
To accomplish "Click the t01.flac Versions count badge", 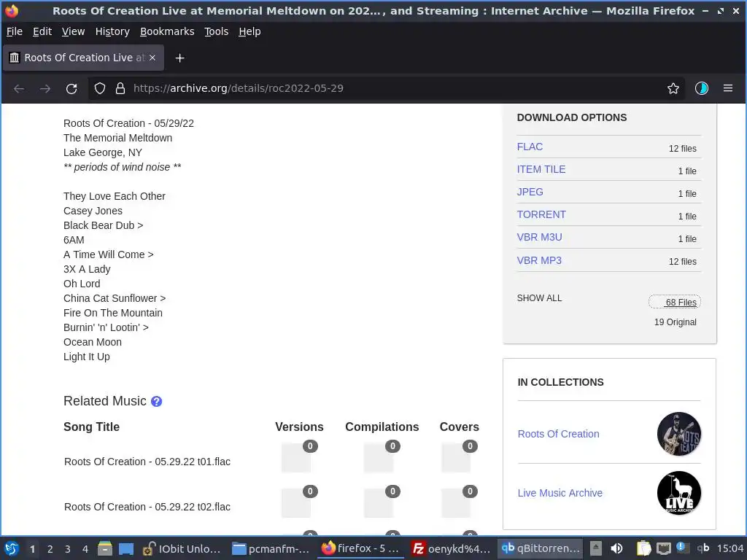I will click(x=310, y=446).
